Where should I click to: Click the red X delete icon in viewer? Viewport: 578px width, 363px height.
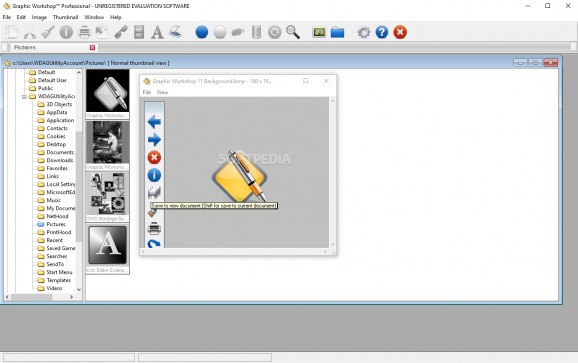click(154, 157)
